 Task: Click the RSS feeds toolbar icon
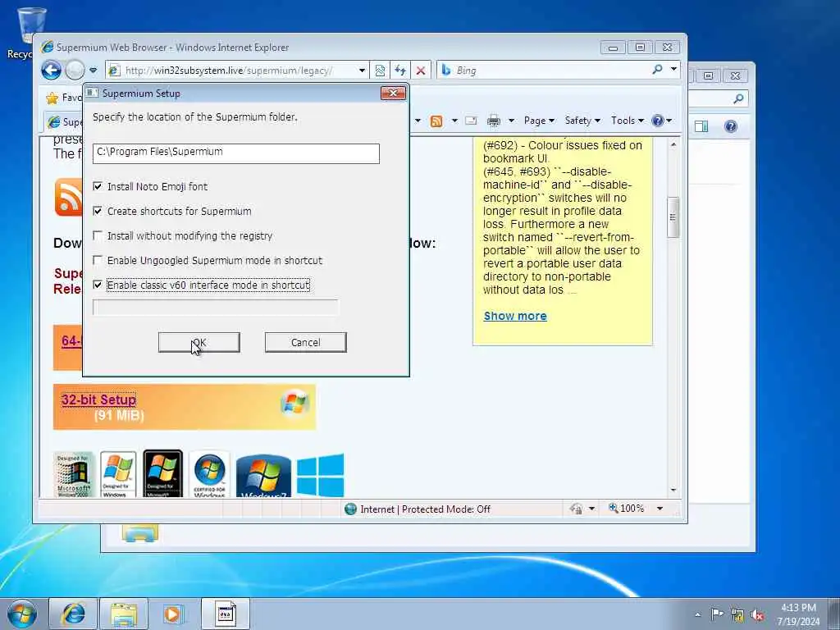point(436,121)
